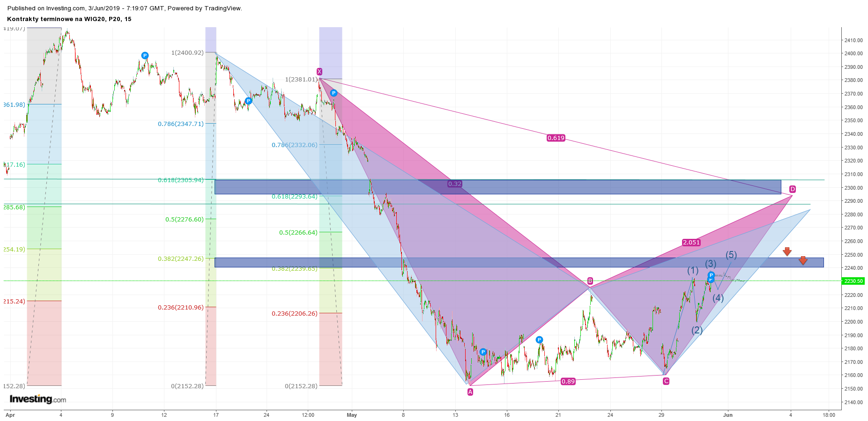Click the 0.5(2266.64) Fibonacci label
Screen dimensions: 868x421
(298, 233)
